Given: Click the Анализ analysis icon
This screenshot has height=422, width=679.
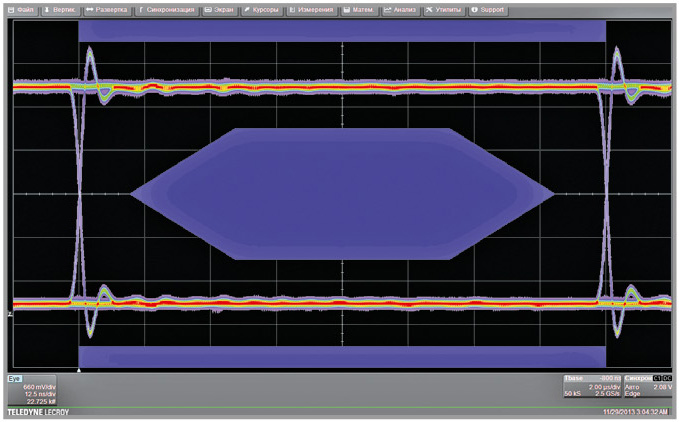Looking at the screenshot, I should pyautogui.click(x=388, y=9).
